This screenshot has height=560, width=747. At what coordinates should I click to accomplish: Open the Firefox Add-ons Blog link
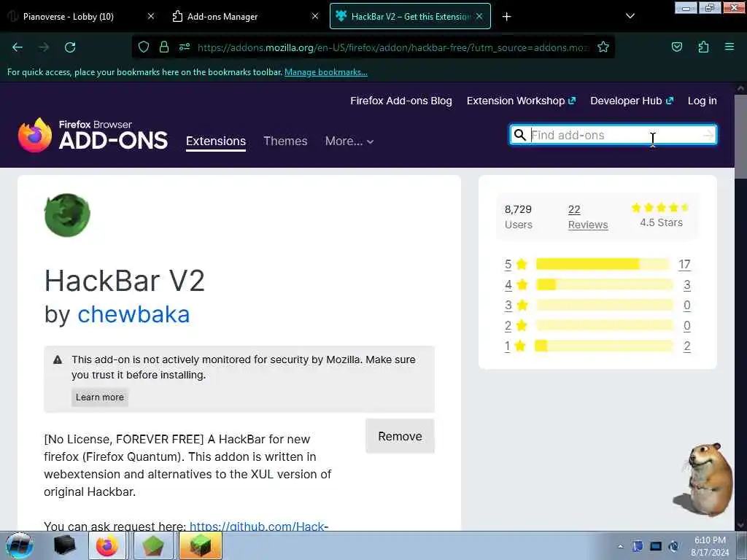pos(401,101)
